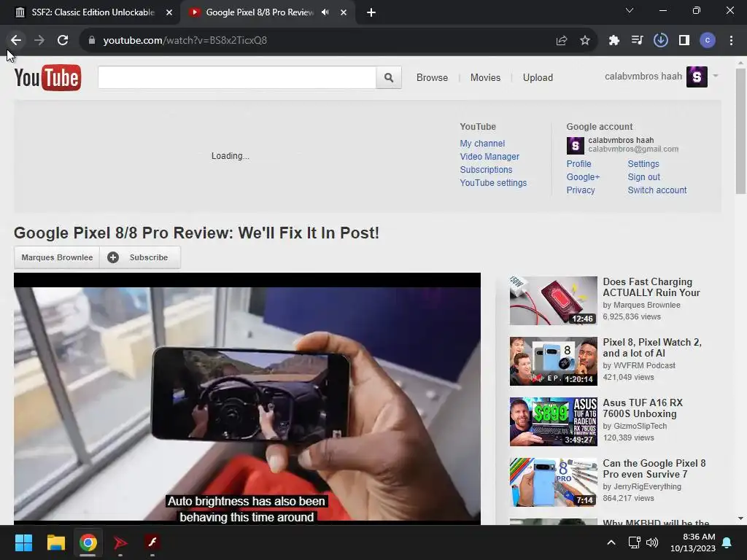
Task: Close the SSF2 tab
Action: click(x=169, y=12)
